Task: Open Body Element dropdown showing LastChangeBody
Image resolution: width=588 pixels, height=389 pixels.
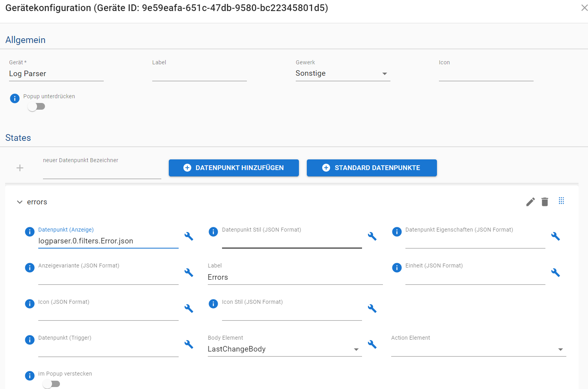Action: (285, 349)
